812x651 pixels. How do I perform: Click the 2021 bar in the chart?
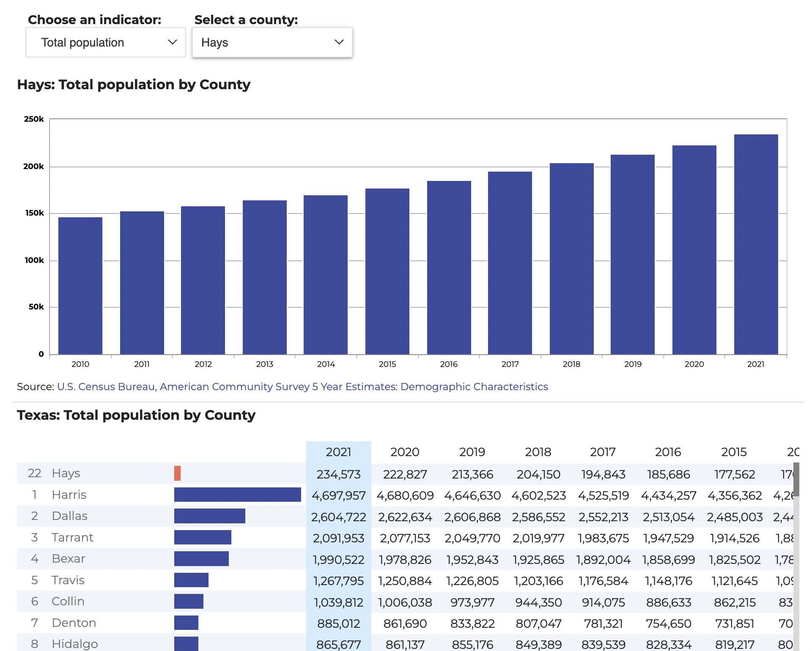(x=756, y=244)
